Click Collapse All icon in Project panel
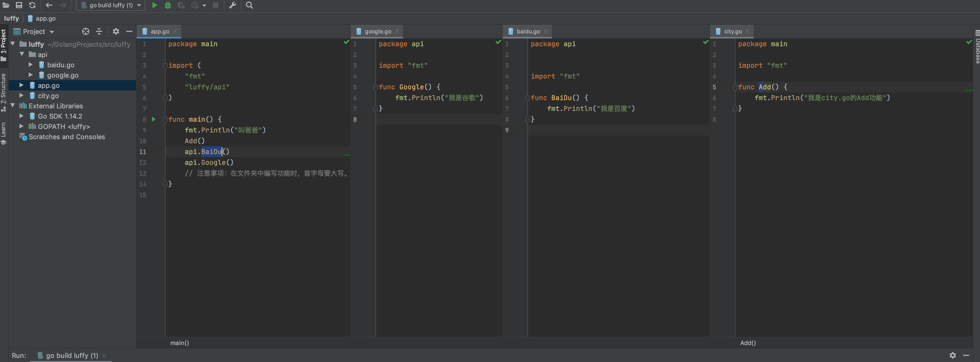 99,32
